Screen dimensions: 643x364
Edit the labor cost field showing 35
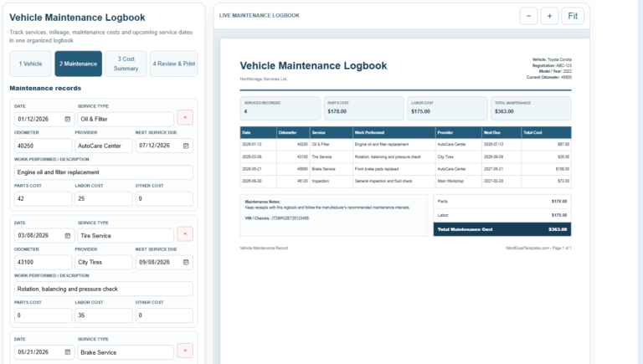104,315
